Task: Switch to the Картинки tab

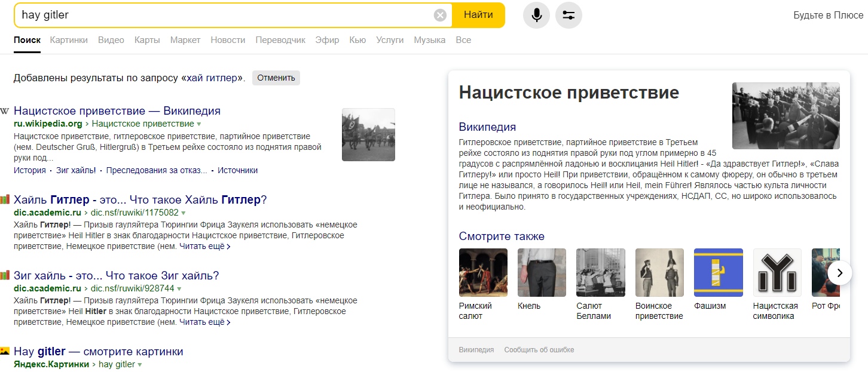Action: pyautogui.click(x=69, y=40)
